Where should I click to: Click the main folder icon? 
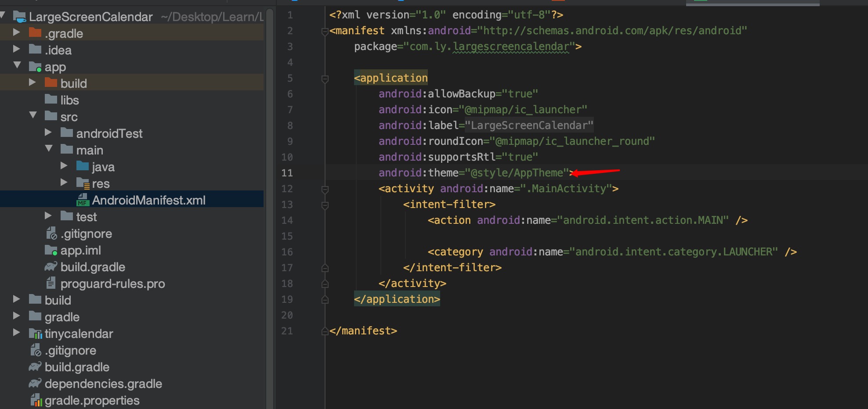tap(67, 149)
